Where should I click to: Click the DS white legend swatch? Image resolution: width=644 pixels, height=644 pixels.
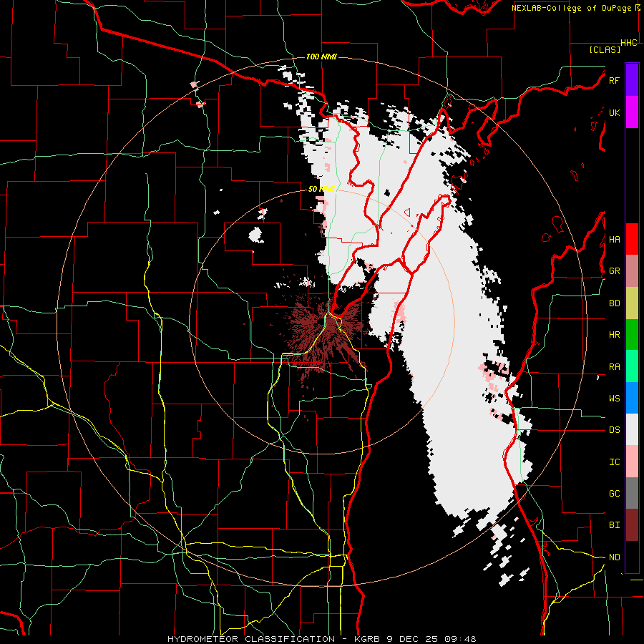coord(632,429)
